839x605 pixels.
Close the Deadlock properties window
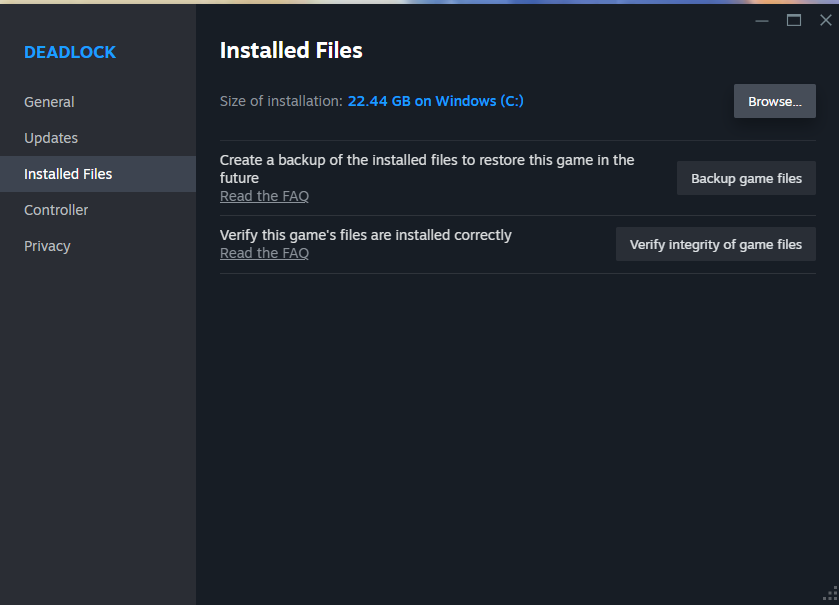point(825,20)
